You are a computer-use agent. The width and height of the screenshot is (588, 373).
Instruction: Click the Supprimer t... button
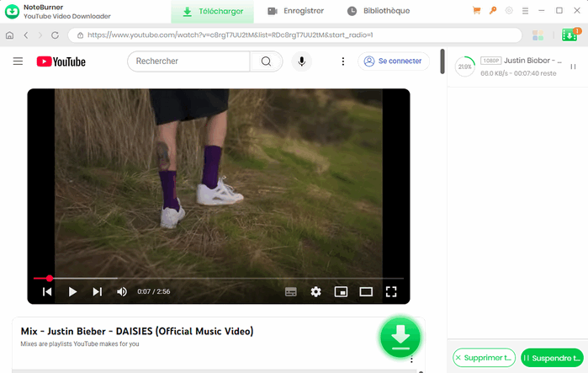click(485, 358)
